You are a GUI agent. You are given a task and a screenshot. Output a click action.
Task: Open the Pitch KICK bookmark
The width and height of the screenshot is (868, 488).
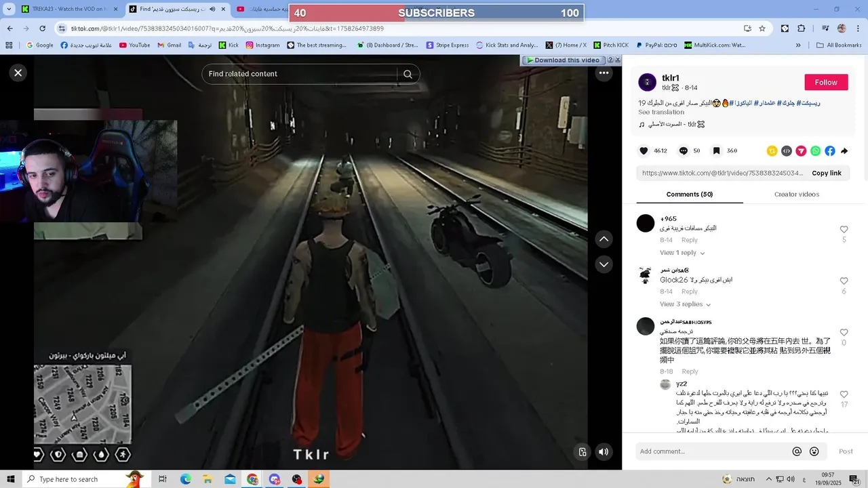(610, 45)
